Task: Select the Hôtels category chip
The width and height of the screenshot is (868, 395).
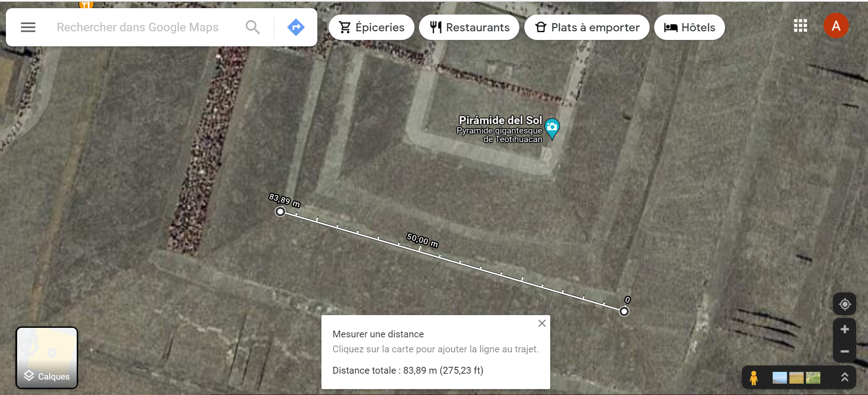Action: [x=689, y=27]
